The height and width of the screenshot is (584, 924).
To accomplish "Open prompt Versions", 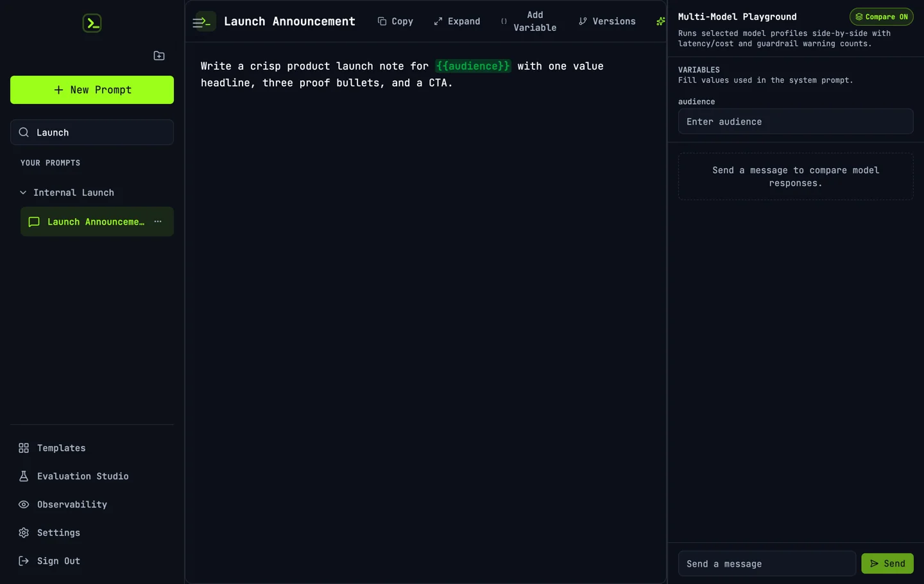I will 607,21.
